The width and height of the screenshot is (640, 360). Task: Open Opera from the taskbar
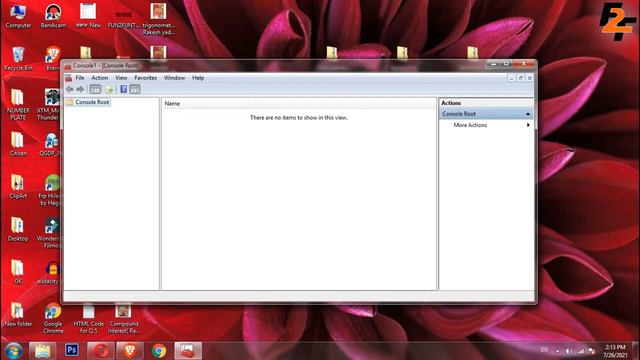tap(101, 351)
